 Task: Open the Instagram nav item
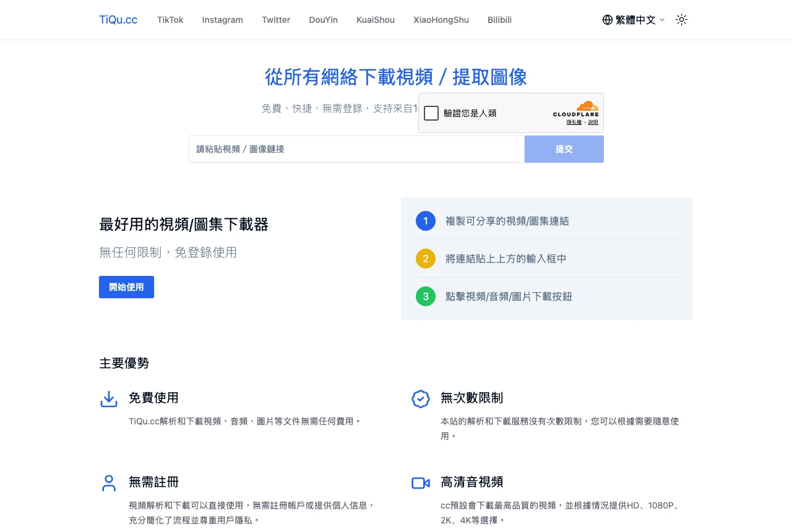[x=223, y=20]
